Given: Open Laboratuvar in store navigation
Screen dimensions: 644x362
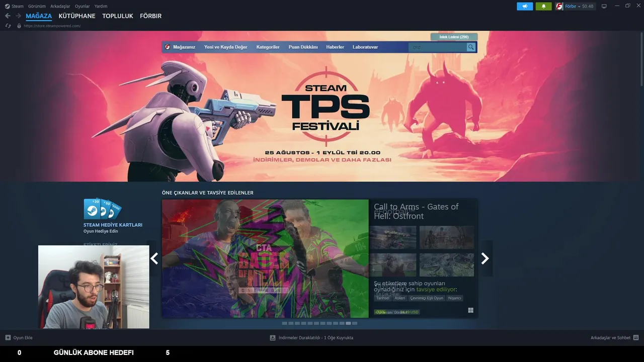Looking at the screenshot, I should click(x=365, y=47).
